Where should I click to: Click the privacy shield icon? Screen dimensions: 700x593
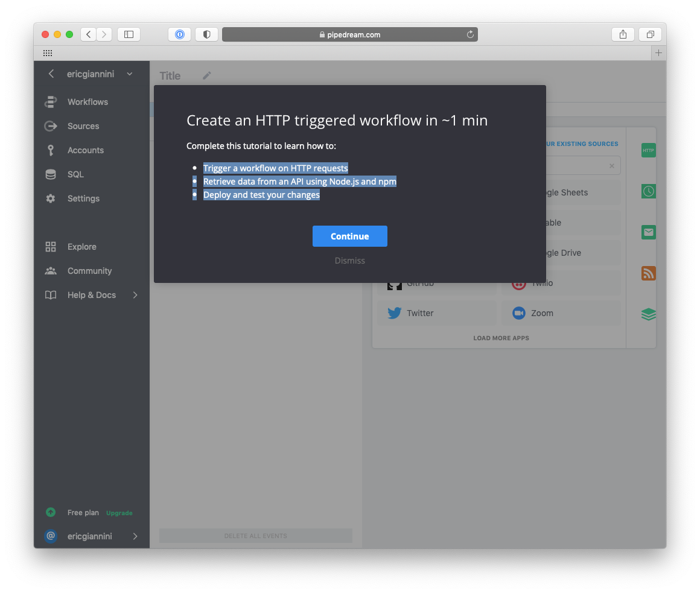pyautogui.click(x=207, y=34)
